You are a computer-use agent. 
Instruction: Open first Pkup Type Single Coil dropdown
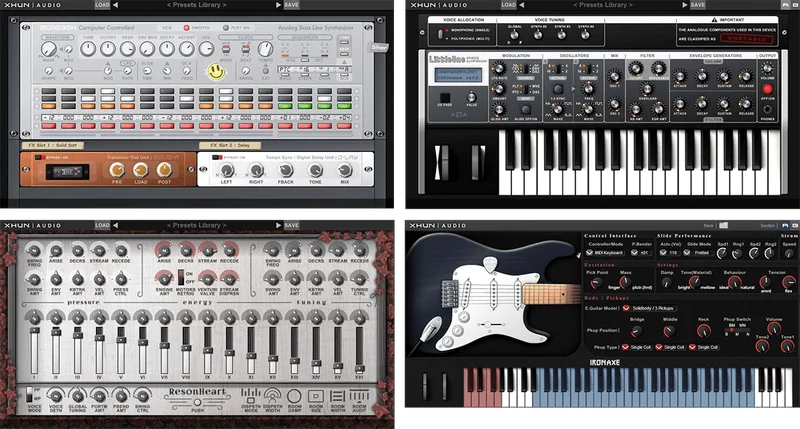[636, 347]
